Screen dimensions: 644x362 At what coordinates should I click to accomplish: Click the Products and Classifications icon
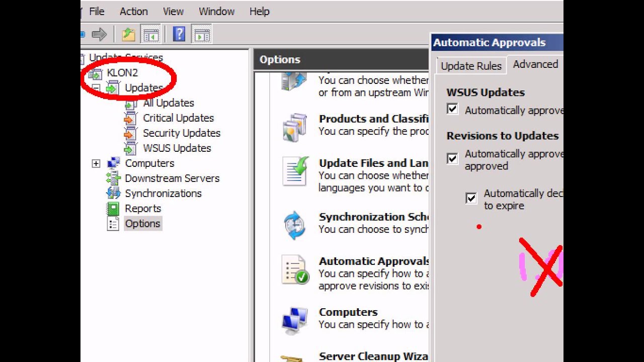coord(294,127)
